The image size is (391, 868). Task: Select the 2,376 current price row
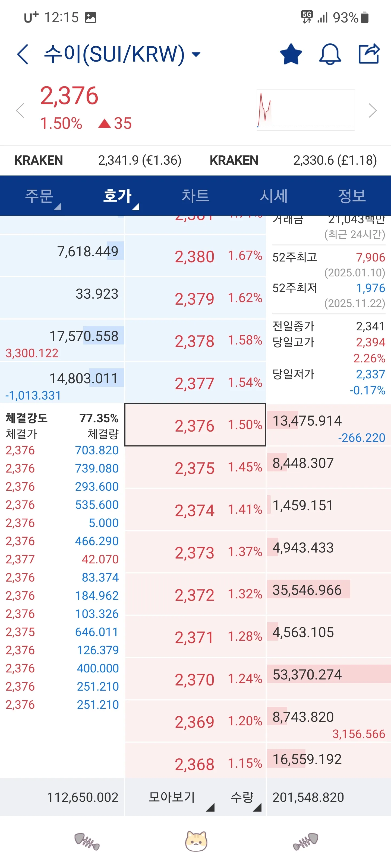(195, 425)
